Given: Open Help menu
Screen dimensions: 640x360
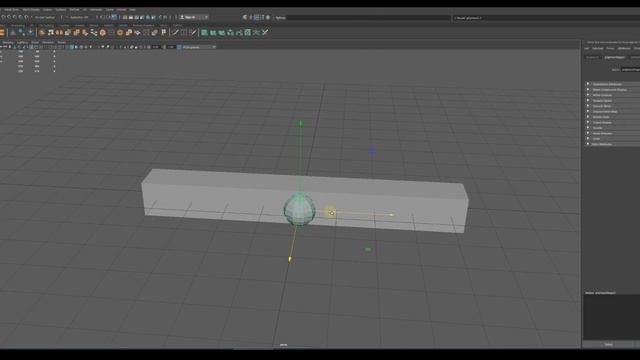Looking at the screenshot, I should [x=132, y=9].
